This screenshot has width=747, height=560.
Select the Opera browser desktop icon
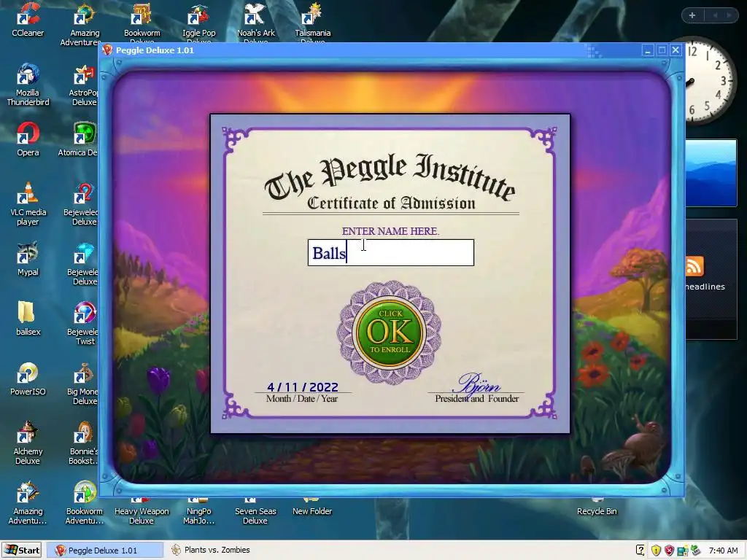(x=28, y=139)
